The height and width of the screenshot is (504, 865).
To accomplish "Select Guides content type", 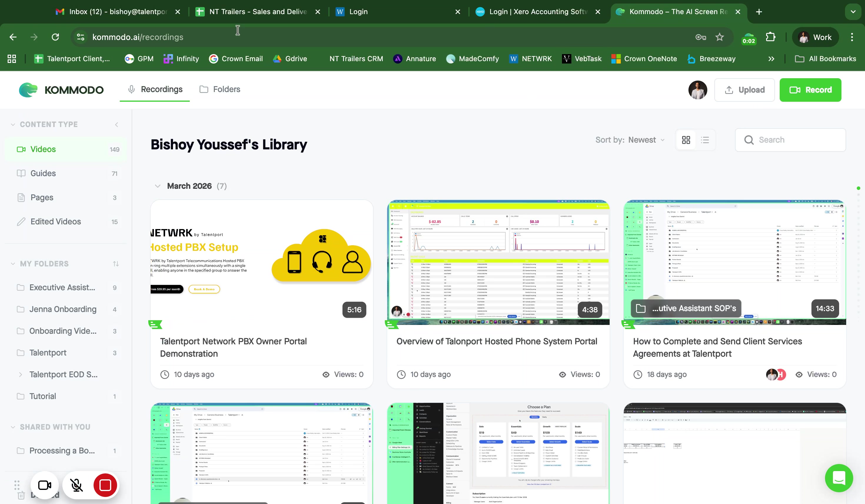I will point(43,173).
